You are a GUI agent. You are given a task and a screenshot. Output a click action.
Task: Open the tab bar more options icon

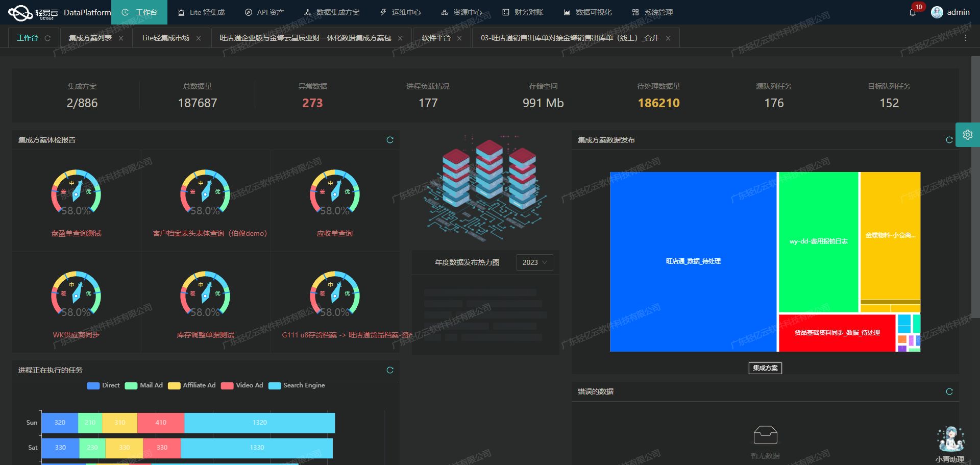(965, 38)
